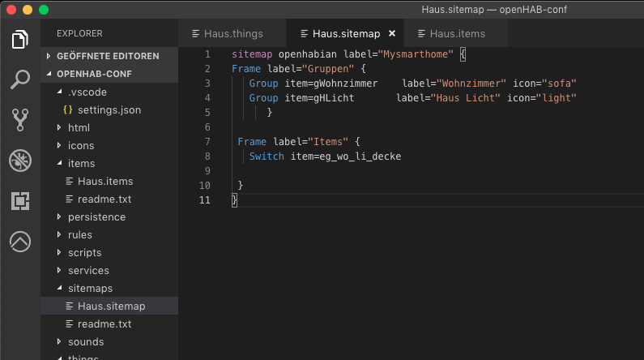This screenshot has height=360, width=644.
Task: Open the Explorer view in activity bar
Action: pos(19,39)
